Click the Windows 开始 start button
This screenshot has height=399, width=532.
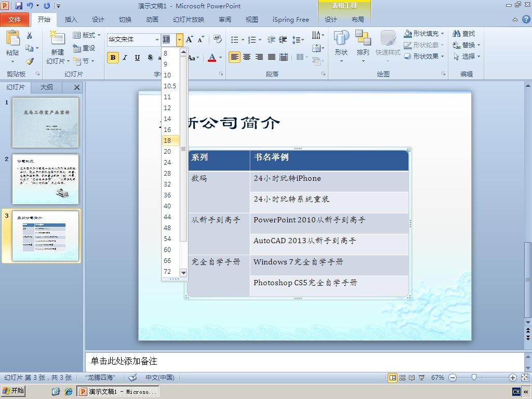click(x=13, y=391)
